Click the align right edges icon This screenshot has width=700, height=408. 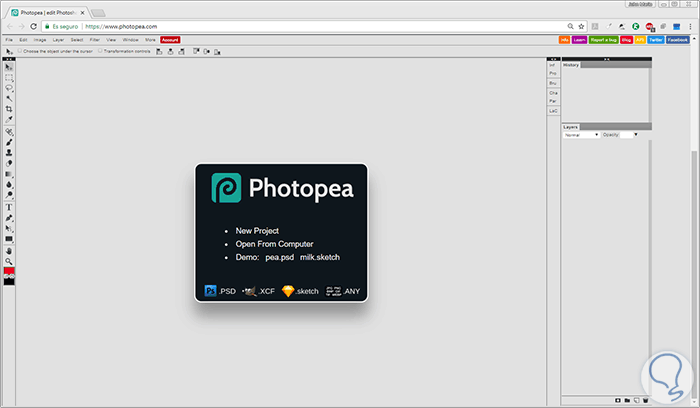pos(181,52)
